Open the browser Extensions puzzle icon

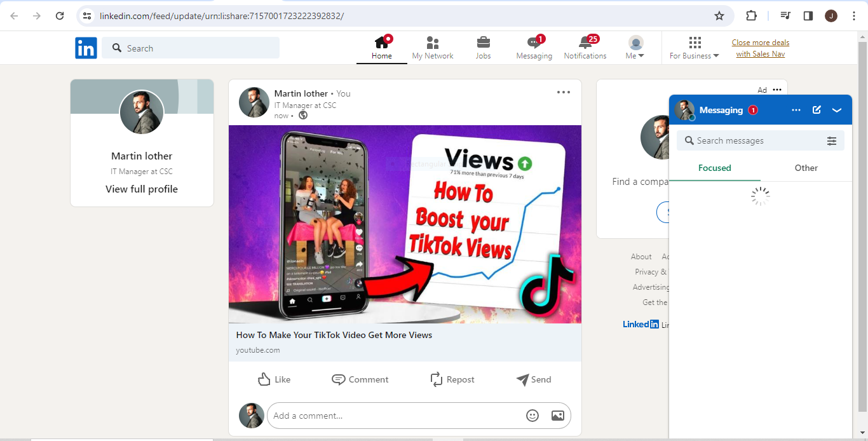click(751, 16)
